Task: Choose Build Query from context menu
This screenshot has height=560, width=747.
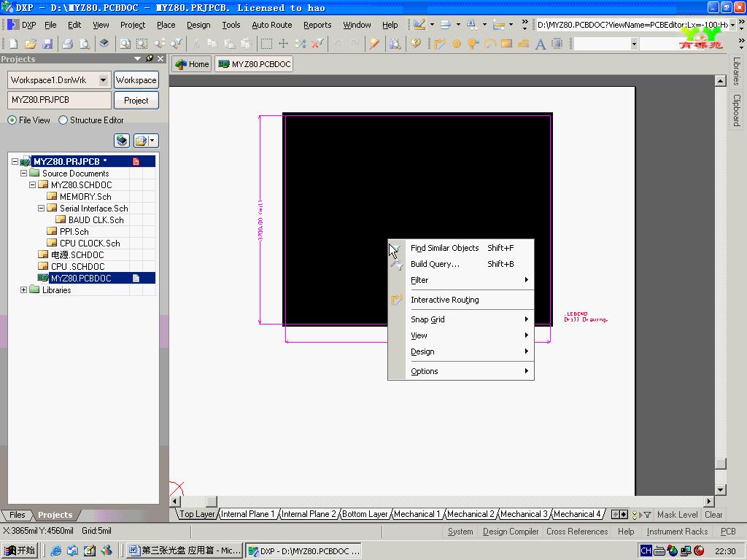Action: (x=461, y=264)
